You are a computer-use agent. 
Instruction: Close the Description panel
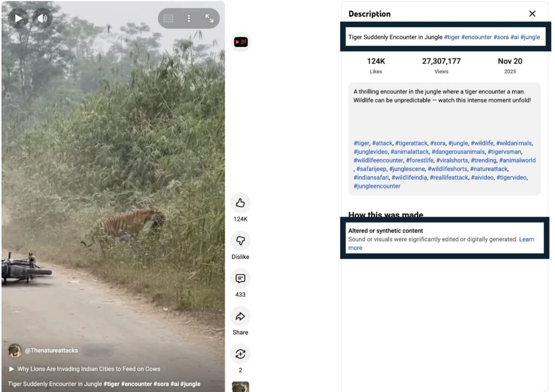point(532,14)
